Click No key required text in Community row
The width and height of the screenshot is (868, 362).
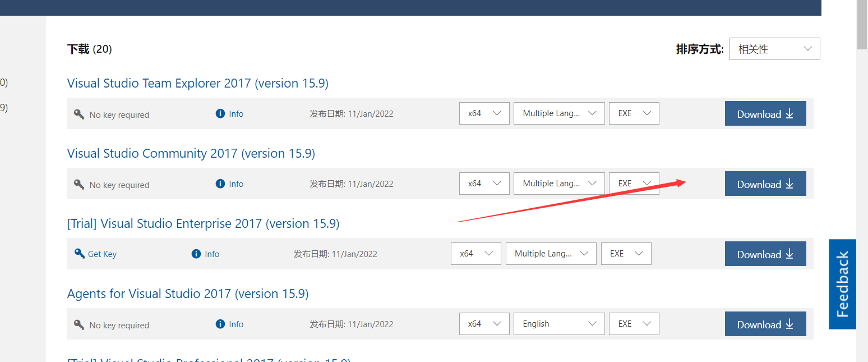(x=119, y=185)
